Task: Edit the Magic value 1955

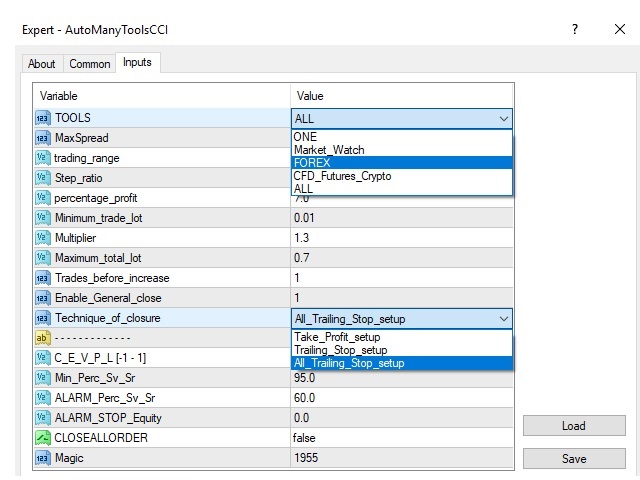Action: [402, 458]
